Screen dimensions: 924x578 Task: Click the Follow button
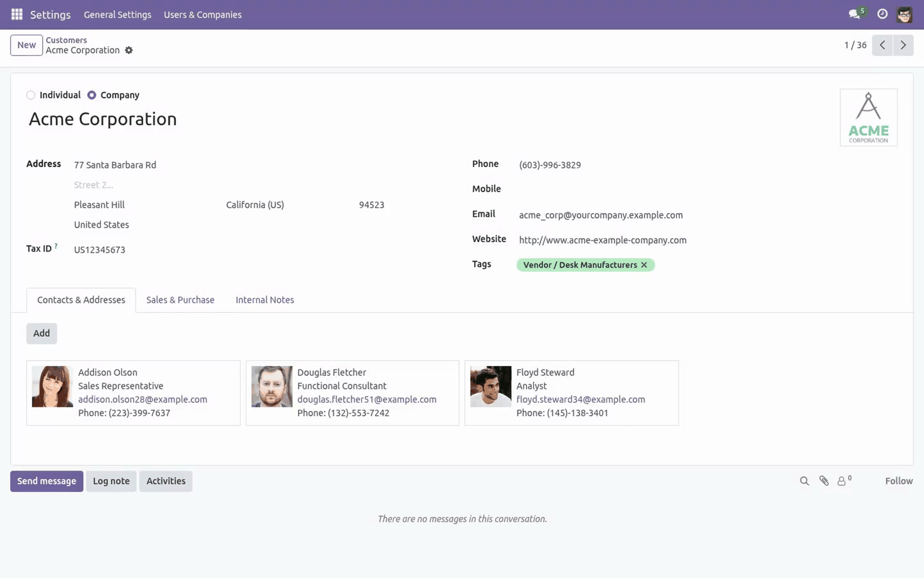(899, 481)
